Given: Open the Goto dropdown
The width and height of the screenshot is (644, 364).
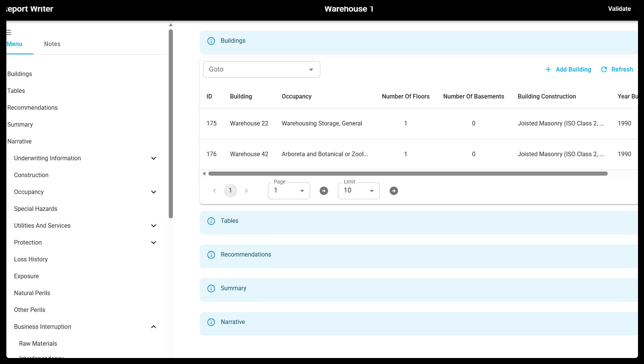Looking at the screenshot, I should point(262,69).
